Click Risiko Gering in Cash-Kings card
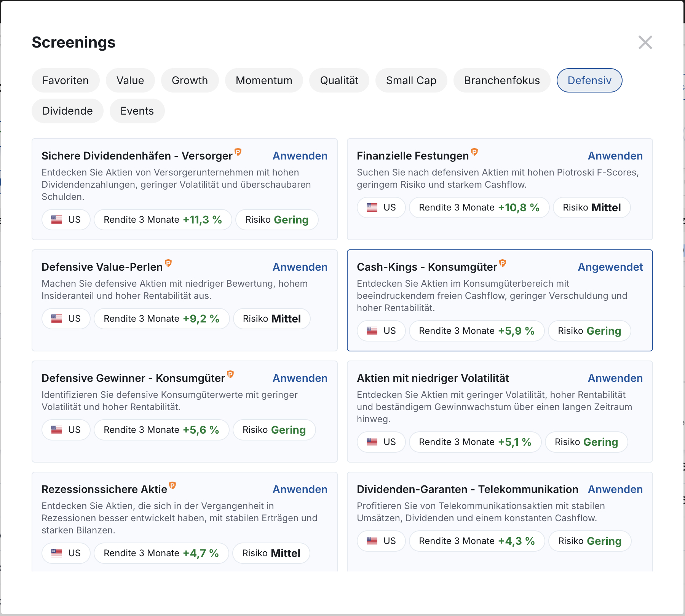The height and width of the screenshot is (616, 685). [589, 331]
